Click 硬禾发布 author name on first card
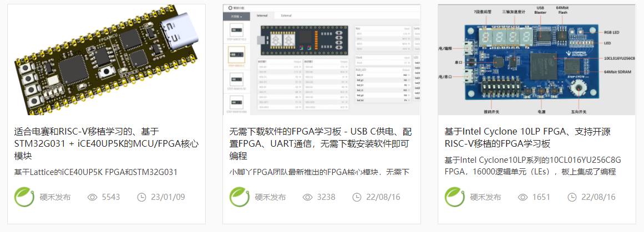644x232 pixels. coord(55,197)
